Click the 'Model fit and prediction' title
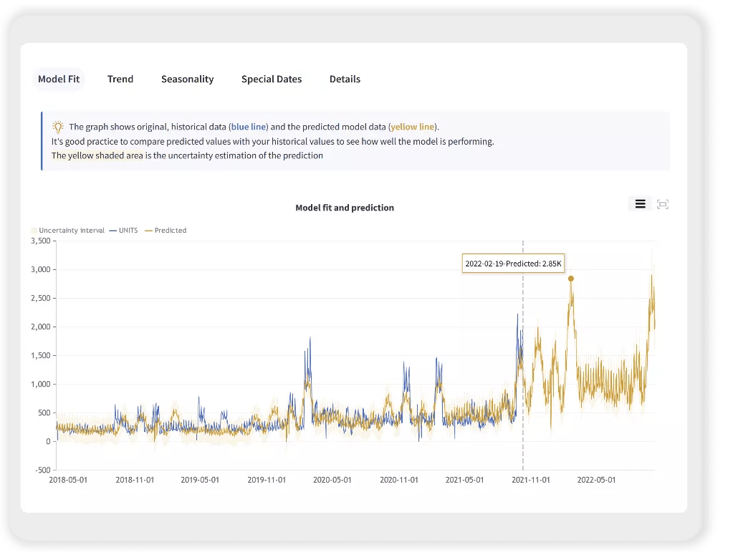733x560 pixels. 344,208
